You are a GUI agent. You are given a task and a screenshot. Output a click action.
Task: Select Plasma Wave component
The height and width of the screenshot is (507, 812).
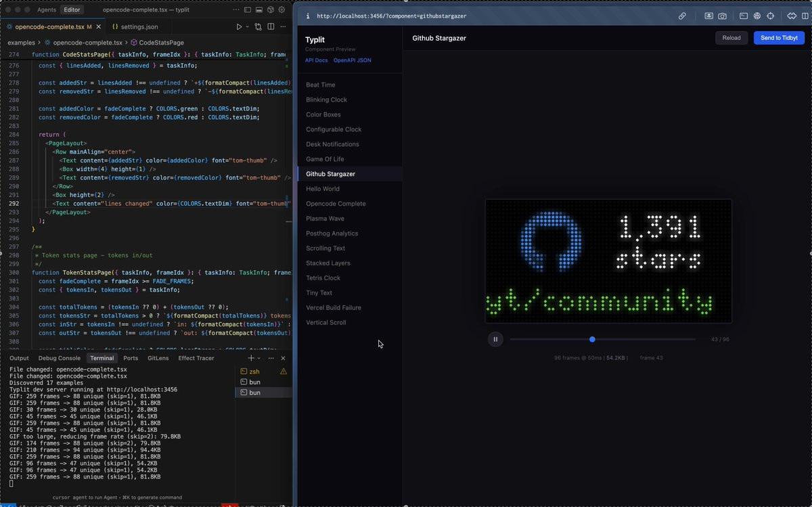[x=351, y=219]
